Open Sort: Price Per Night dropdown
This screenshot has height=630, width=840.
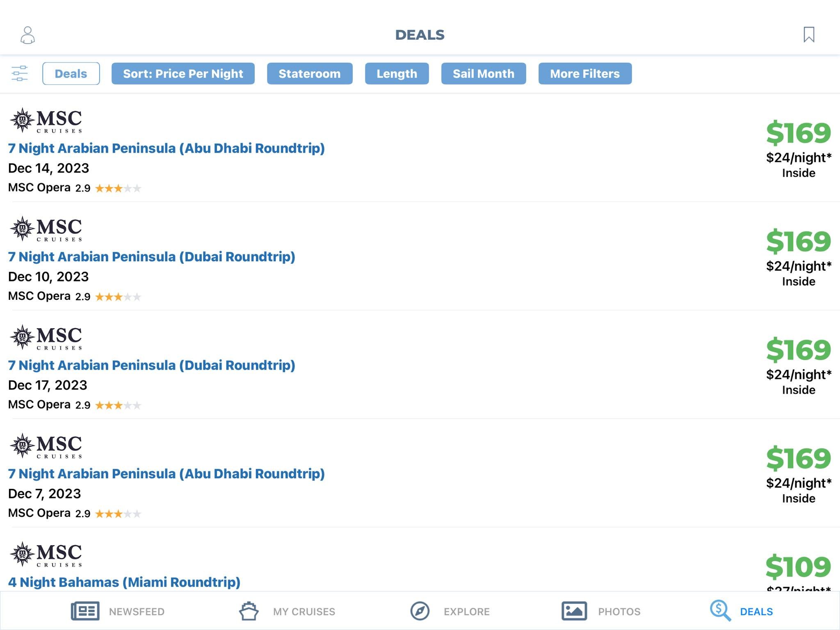[x=183, y=73]
